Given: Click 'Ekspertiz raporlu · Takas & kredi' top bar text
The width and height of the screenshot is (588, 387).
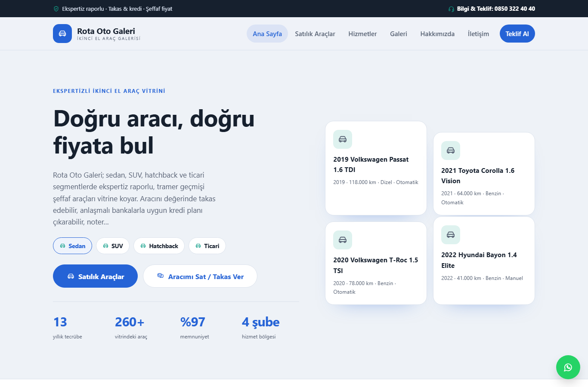Looking at the screenshot, I should [102, 9].
